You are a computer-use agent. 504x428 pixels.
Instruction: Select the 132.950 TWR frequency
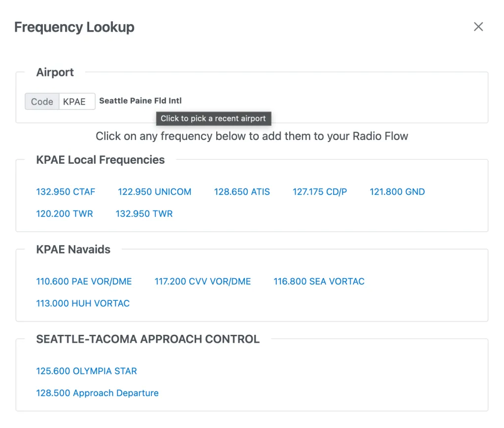pyautogui.click(x=144, y=214)
